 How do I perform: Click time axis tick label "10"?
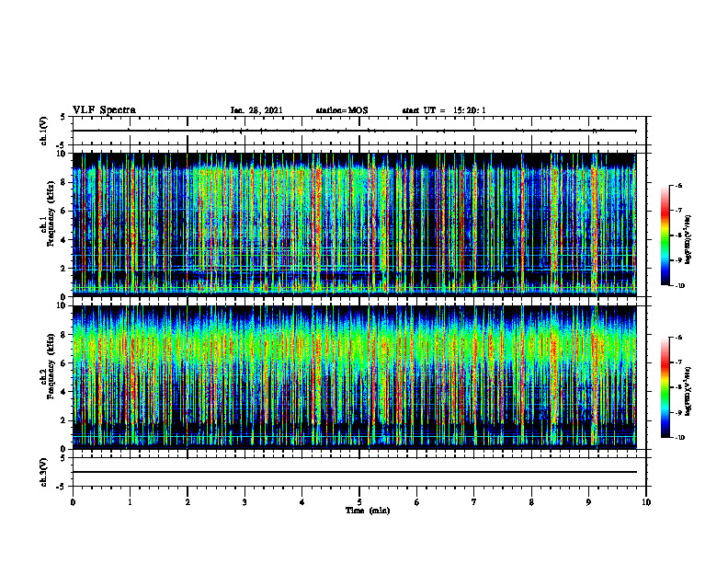(646, 502)
